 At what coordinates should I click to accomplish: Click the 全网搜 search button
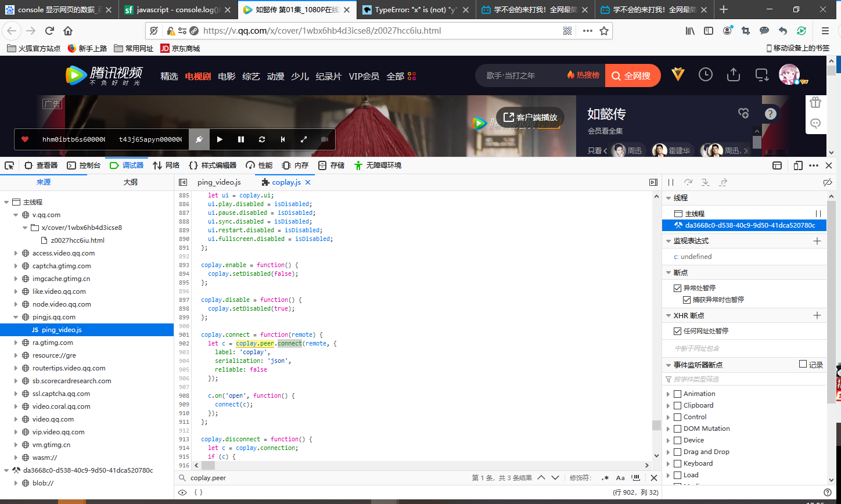632,75
